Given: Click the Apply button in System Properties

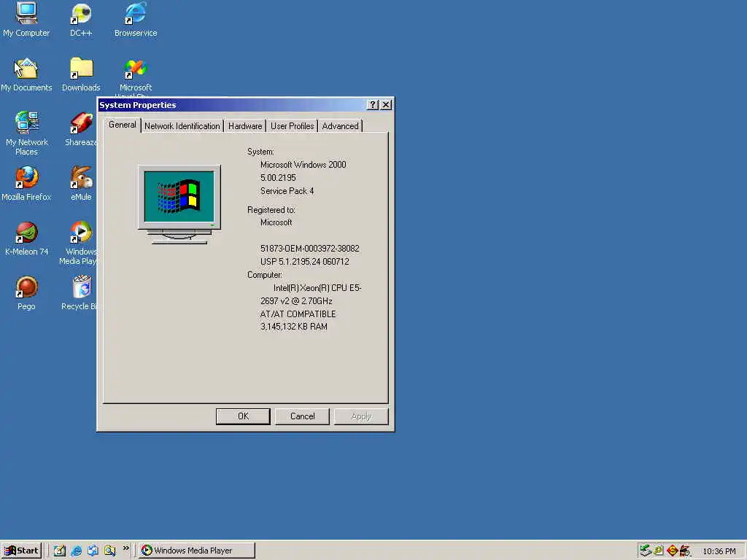Looking at the screenshot, I should pos(360,416).
